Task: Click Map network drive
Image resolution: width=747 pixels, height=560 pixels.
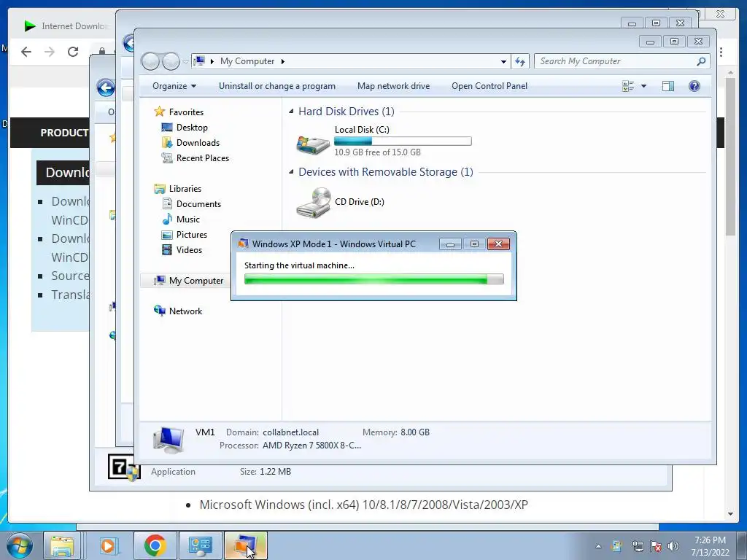Action: [x=393, y=86]
